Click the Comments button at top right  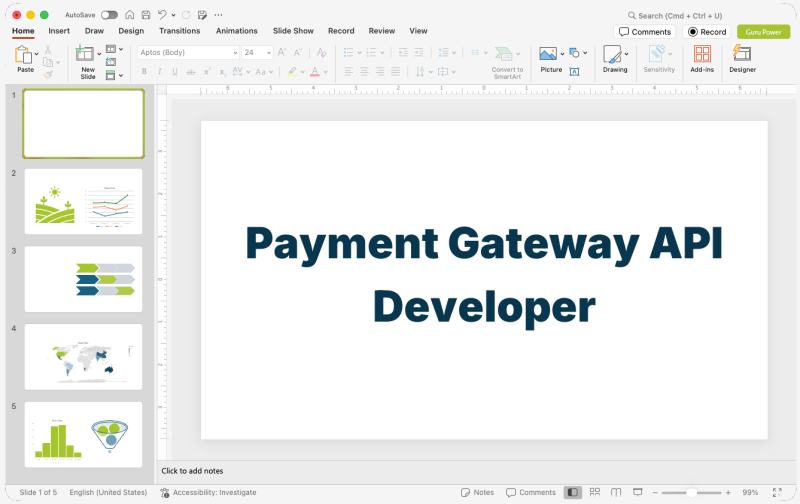[x=645, y=32]
